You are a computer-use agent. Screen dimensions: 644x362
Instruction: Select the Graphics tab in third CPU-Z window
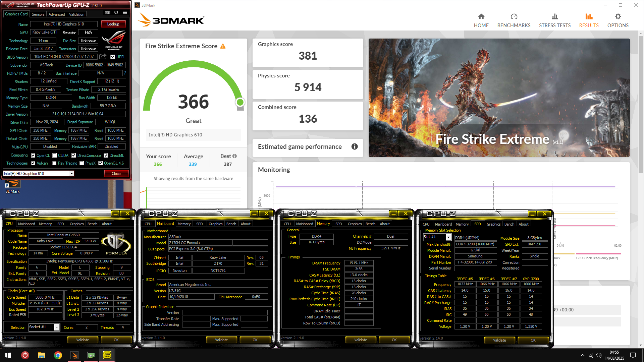pyautogui.click(x=355, y=224)
